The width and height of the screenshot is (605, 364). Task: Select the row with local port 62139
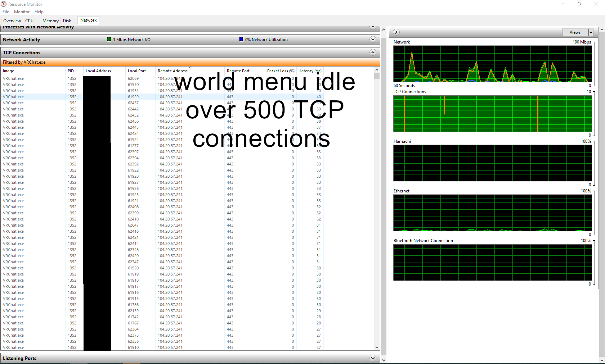[x=162, y=311]
